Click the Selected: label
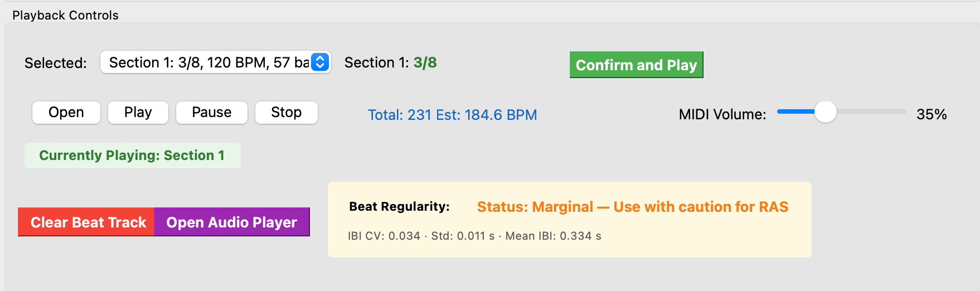Viewport: 980px width, 291px height. coord(55,63)
